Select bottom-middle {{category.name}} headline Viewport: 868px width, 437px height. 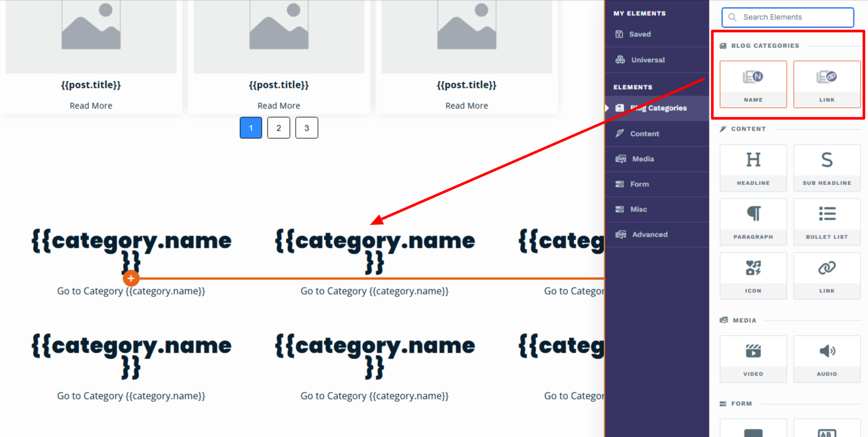(375, 356)
